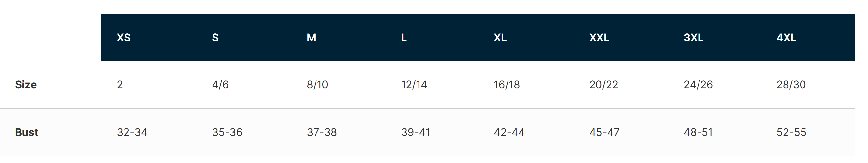Click the 4XL column header
This screenshot has height=163, width=868.
tap(786, 38)
